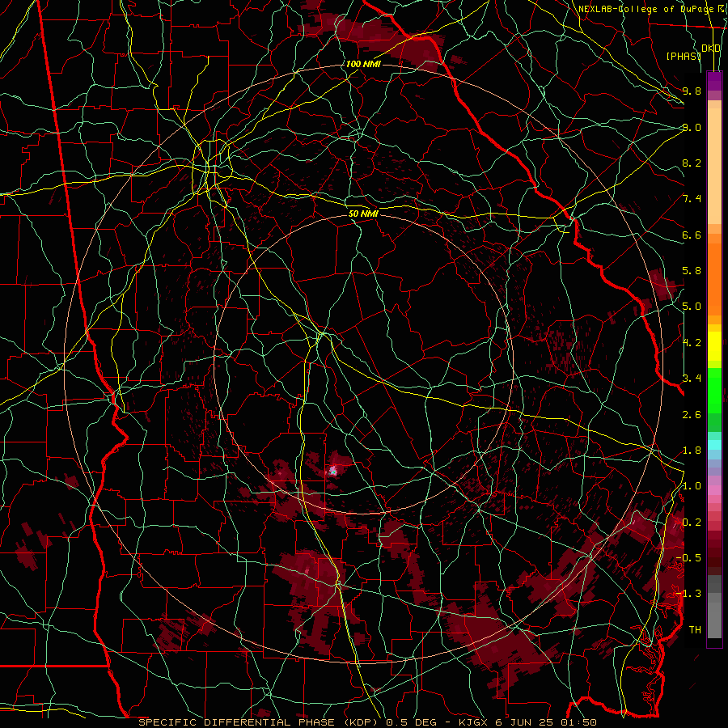Click the 1.8 scale label
Viewport: 728px width, 728px height.
click(x=692, y=451)
